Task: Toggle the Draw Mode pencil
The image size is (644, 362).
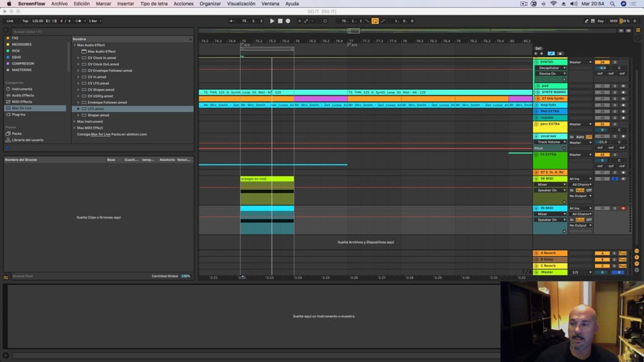Action: click(x=586, y=21)
